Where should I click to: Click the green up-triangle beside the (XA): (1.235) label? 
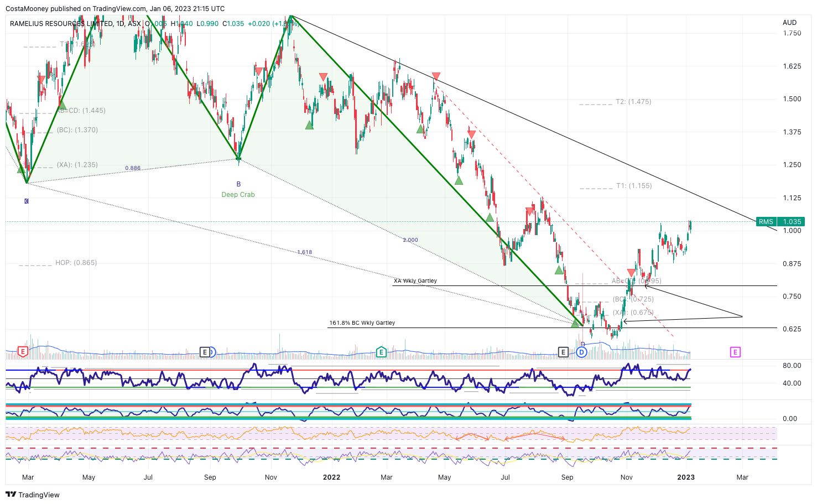(x=21, y=169)
